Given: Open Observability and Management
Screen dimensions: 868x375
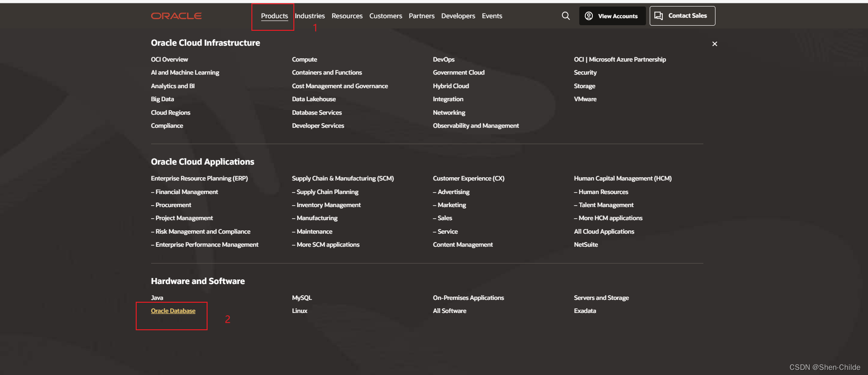Looking at the screenshot, I should click(x=476, y=125).
